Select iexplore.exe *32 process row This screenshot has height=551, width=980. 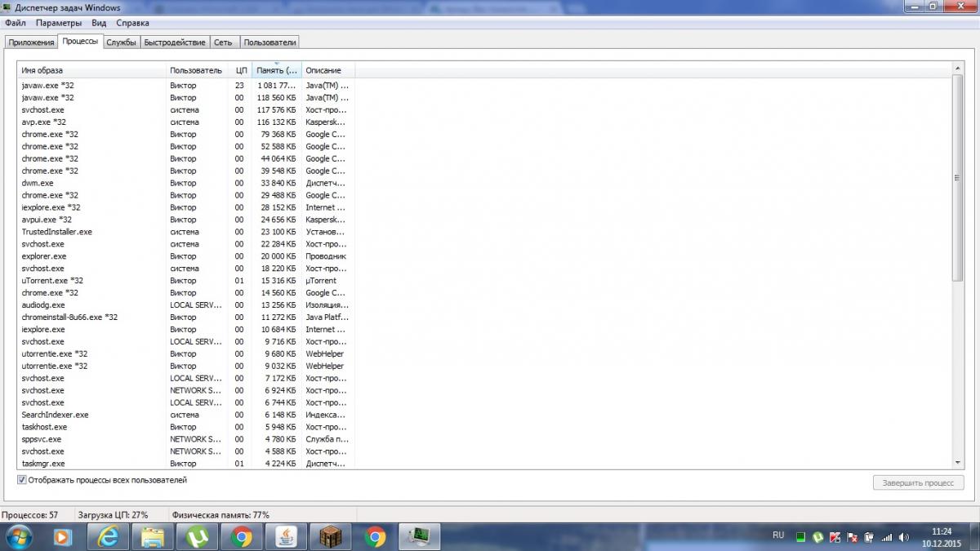186,207
